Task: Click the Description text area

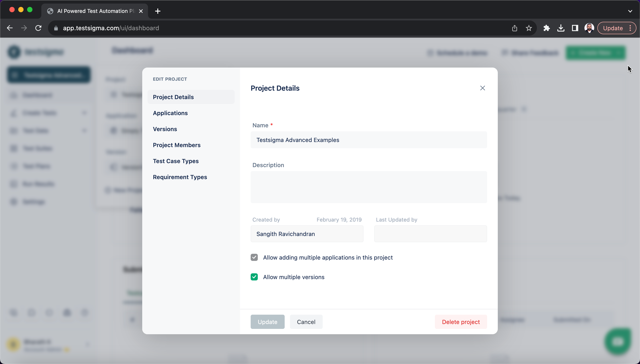Action: (369, 187)
